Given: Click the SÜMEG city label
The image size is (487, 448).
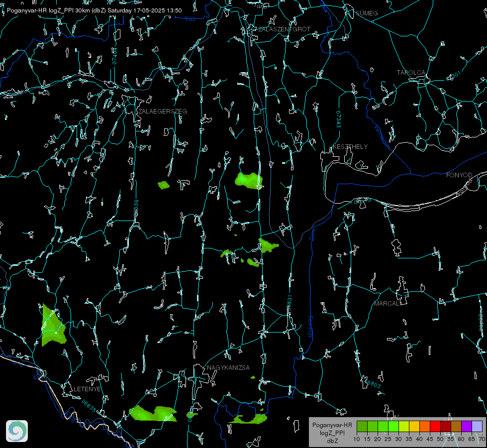Looking at the screenshot, I should [x=367, y=13].
